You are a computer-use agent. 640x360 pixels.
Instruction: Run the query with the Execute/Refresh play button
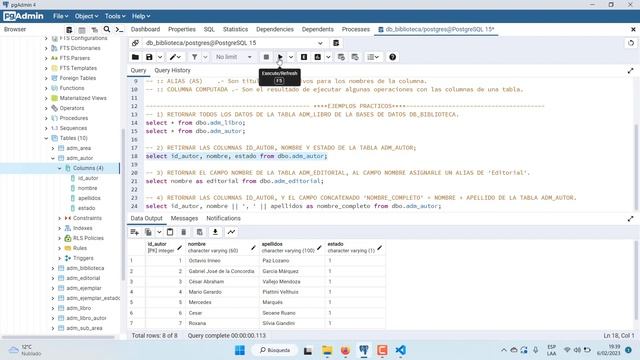(x=280, y=57)
